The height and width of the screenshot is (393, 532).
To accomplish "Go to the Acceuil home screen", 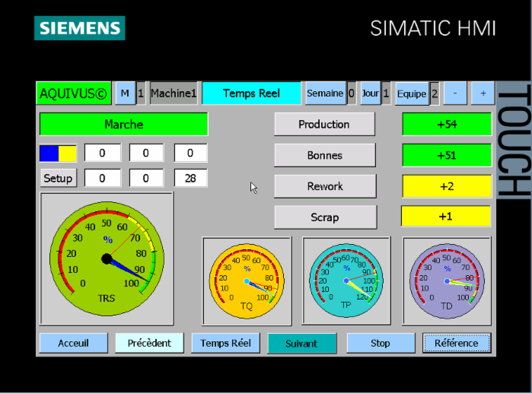I will point(73,343).
